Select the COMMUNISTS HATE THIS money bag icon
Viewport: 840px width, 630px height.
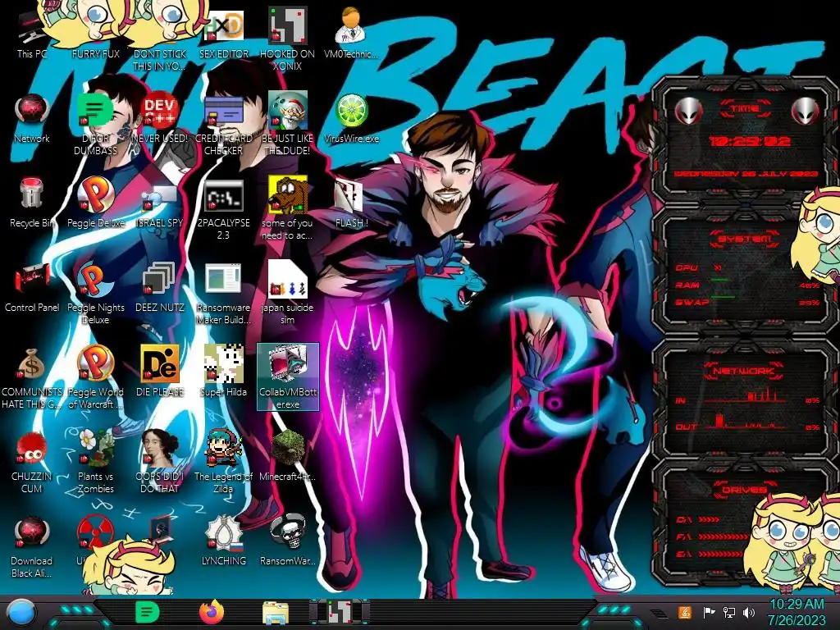(x=32, y=377)
